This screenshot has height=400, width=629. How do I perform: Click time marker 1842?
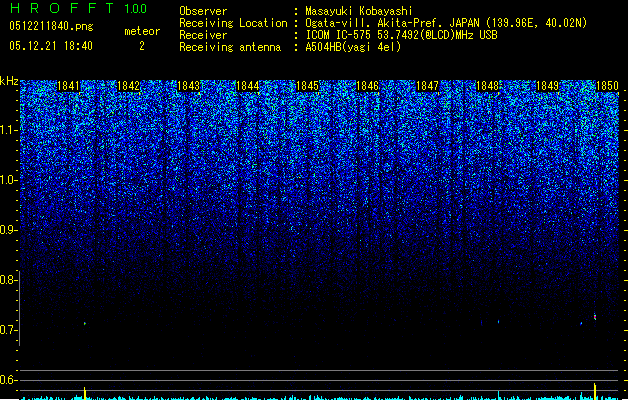point(128,86)
